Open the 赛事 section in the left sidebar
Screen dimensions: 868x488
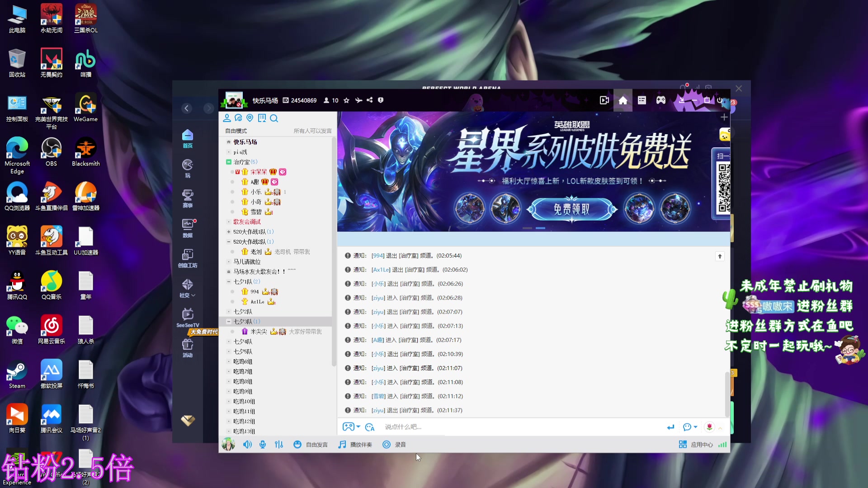coord(188,197)
